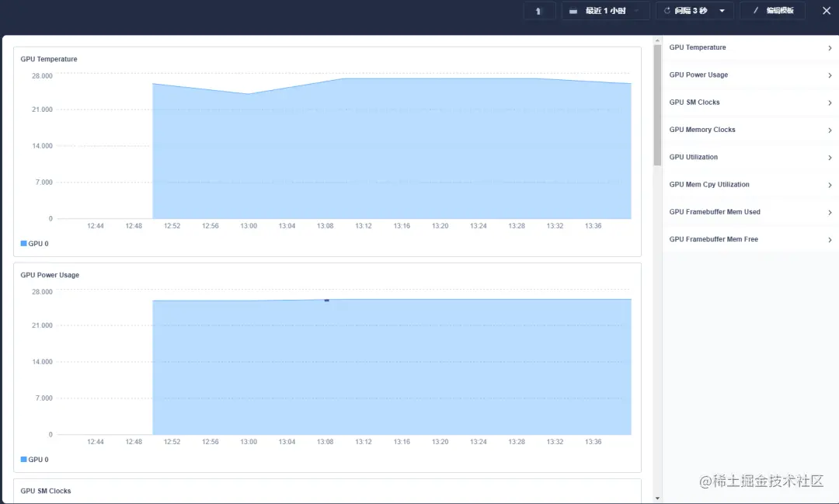Select GPU Power Usage in the right list

(750, 75)
